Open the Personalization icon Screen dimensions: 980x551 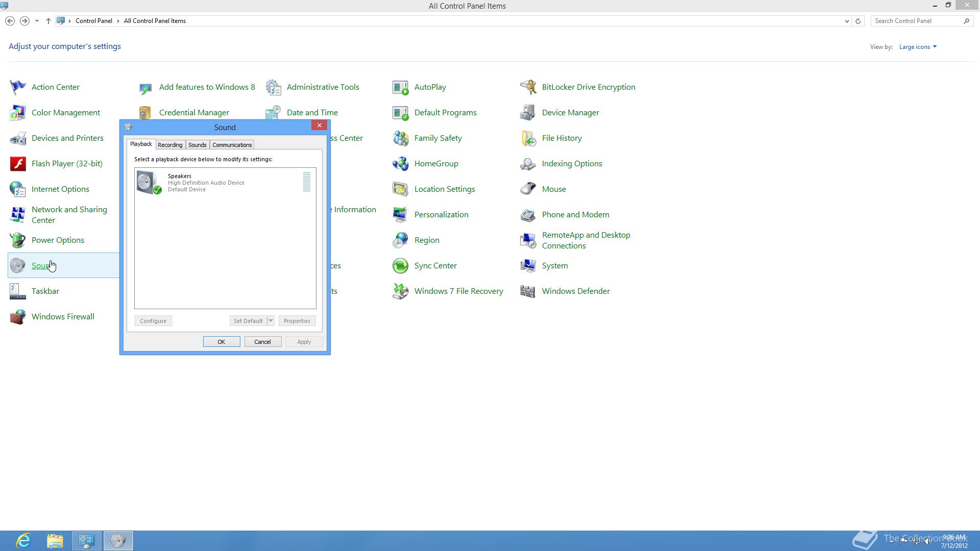[401, 215]
